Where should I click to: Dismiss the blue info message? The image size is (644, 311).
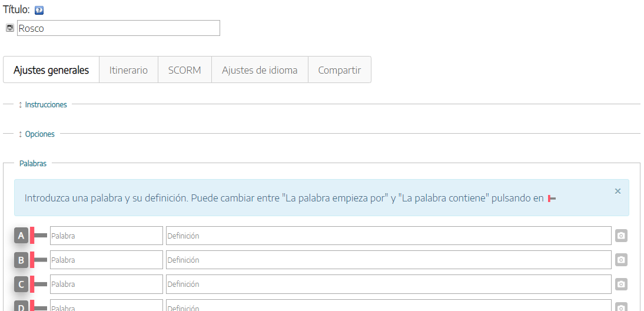[x=618, y=191]
